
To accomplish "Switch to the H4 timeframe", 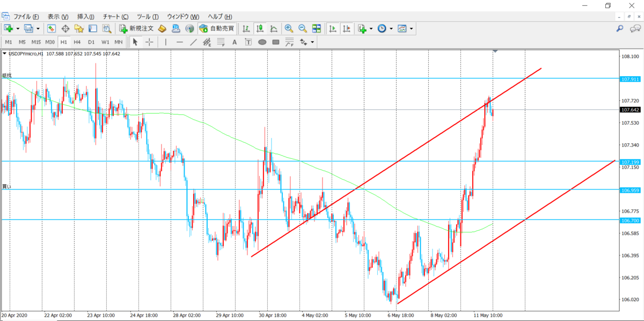I will 77,42.
